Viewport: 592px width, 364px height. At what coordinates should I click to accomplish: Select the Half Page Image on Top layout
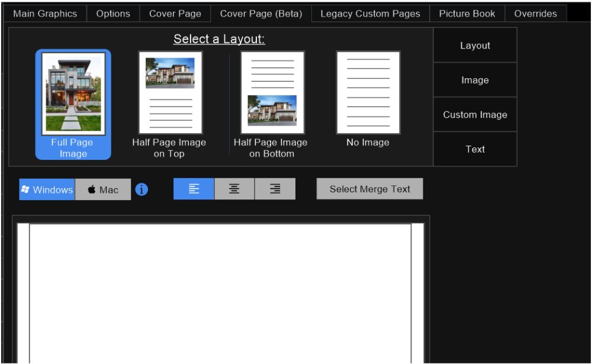[170, 93]
